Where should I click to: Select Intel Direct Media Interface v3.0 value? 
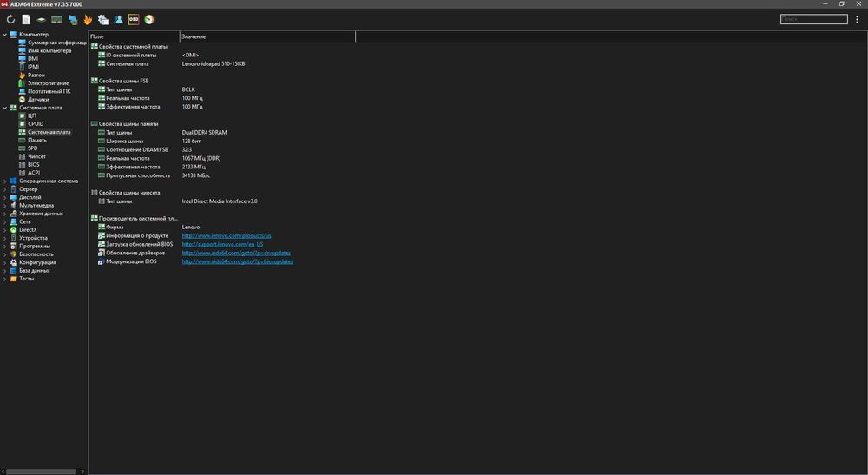coord(220,201)
